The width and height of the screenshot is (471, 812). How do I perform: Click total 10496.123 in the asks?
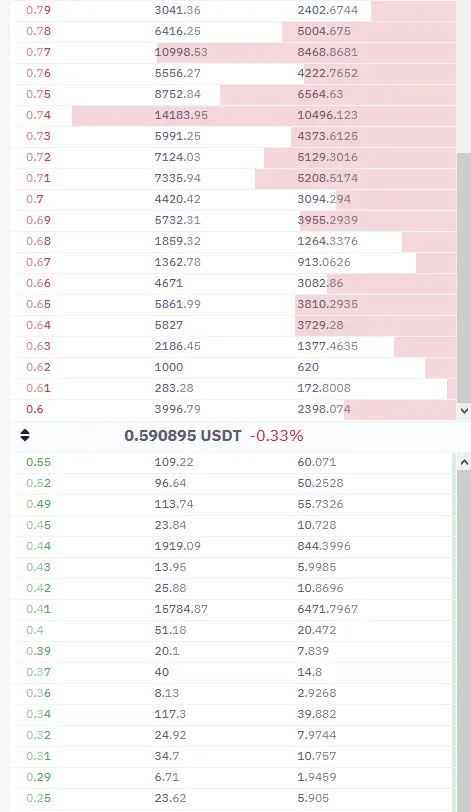click(327, 115)
